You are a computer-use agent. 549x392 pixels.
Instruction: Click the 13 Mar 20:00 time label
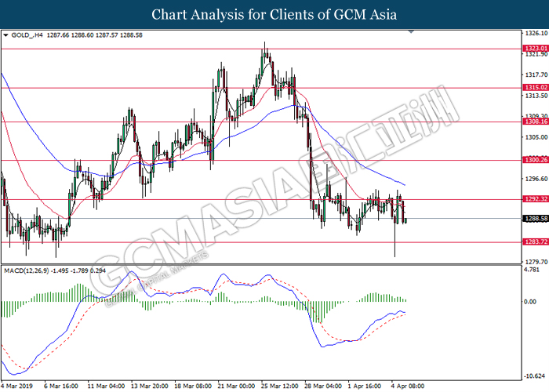click(x=150, y=386)
